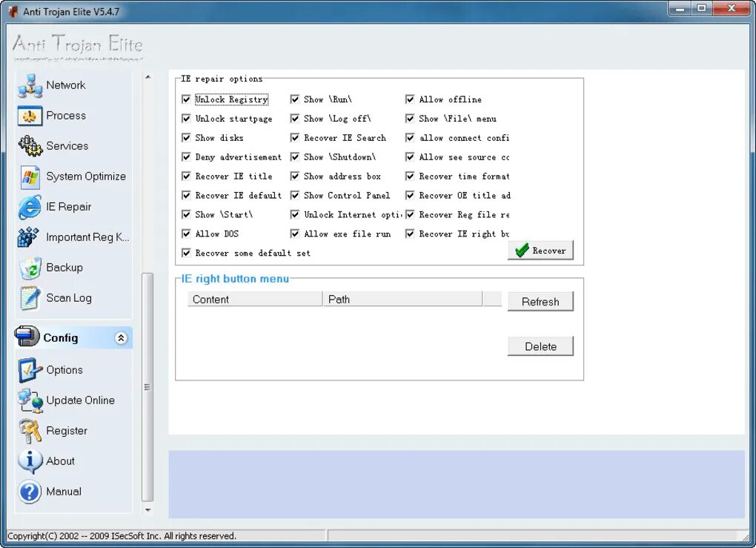Toggle Show \File\ menu checkbox
Screen dimensions: 756x548
pos(410,119)
